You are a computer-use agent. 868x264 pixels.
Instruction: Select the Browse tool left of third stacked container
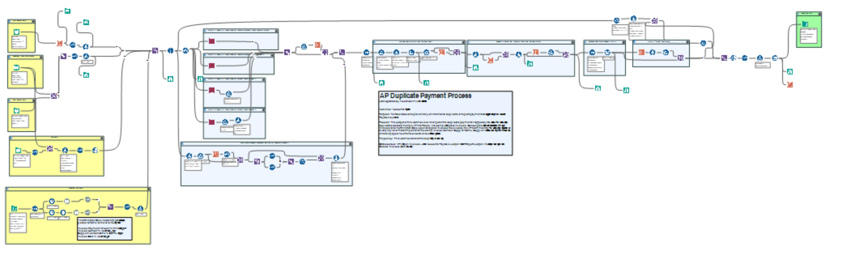(200, 79)
